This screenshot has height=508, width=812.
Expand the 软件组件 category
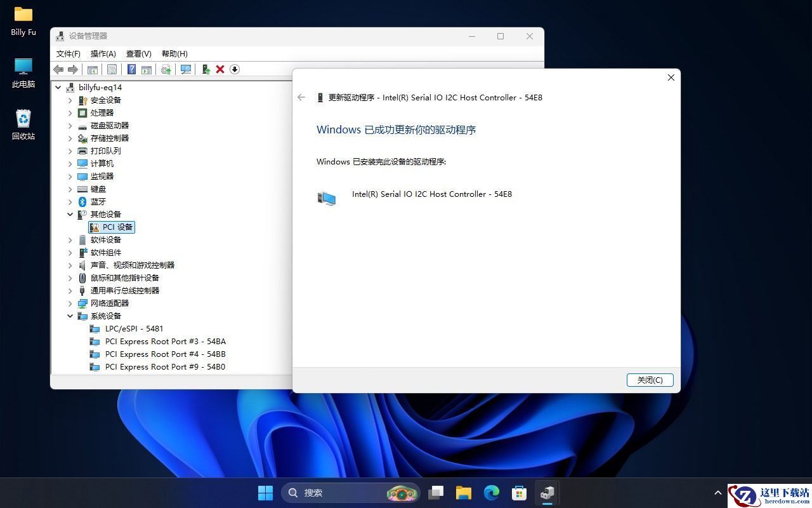click(x=70, y=253)
